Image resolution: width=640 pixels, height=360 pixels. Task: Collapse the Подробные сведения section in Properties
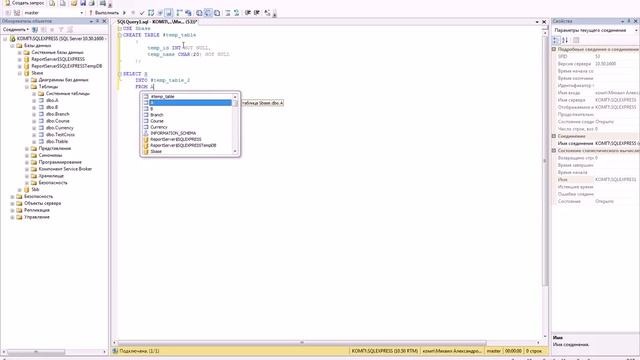point(554,49)
